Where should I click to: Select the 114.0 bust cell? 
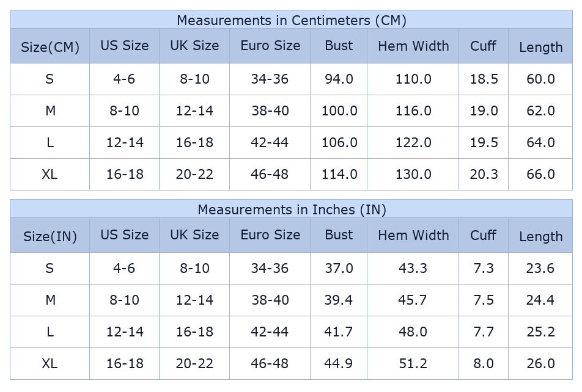point(339,174)
